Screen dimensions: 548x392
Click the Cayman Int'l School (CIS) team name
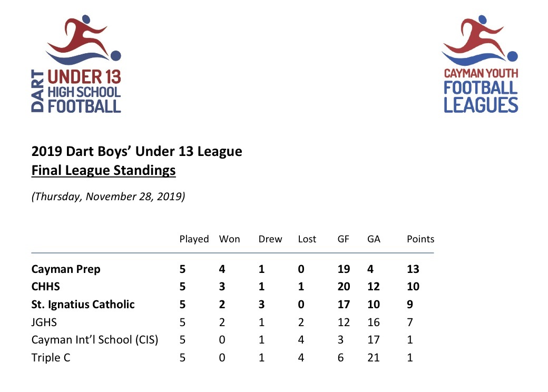(95, 340)
